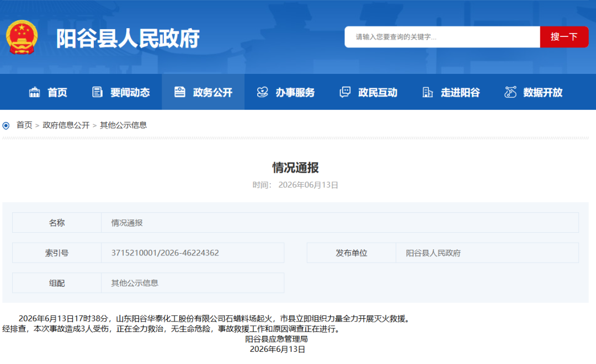Click the blue breadcrumb location marker icon
Screen dimensions: 596x364
6,125
